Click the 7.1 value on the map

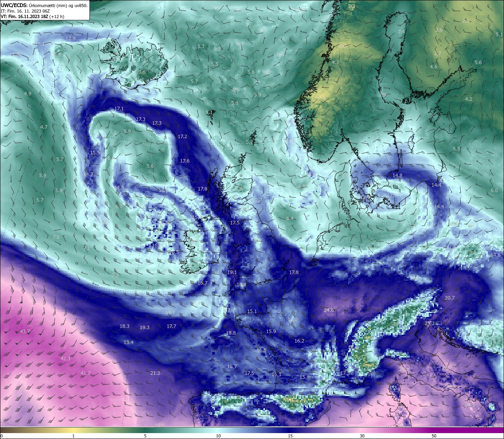[x=87, y=248]
